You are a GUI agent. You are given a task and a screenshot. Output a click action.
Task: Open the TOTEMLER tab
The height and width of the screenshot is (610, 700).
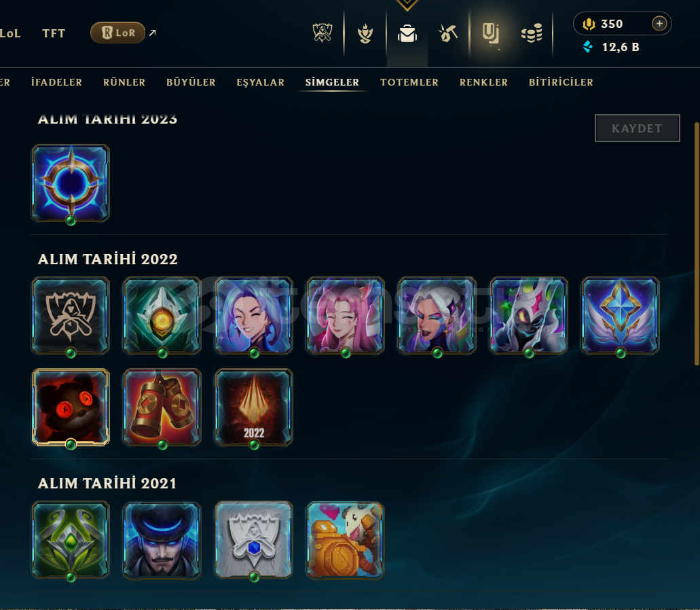click(409, 82)
